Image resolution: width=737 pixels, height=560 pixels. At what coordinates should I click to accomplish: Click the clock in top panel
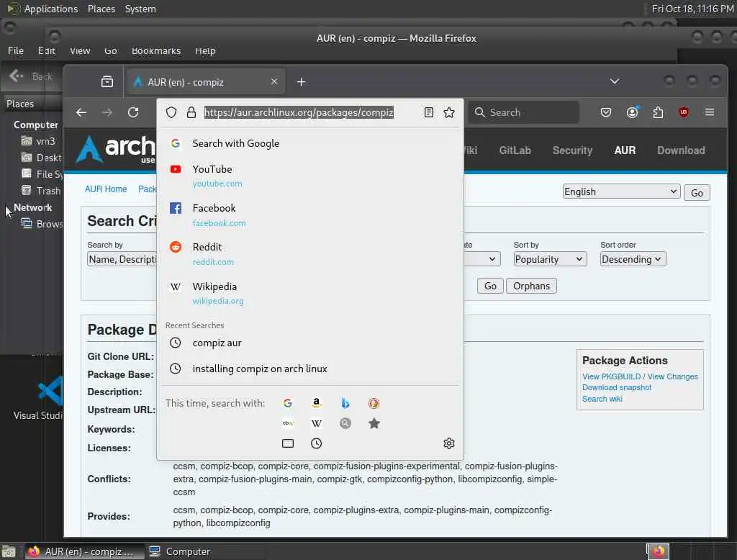[x=692, y=9]
